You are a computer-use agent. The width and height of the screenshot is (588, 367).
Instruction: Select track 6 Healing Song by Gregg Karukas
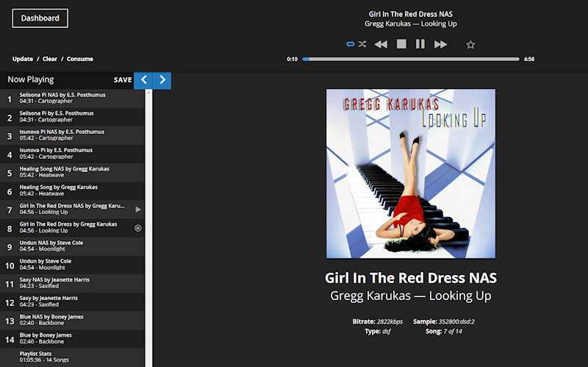(72, 190)
